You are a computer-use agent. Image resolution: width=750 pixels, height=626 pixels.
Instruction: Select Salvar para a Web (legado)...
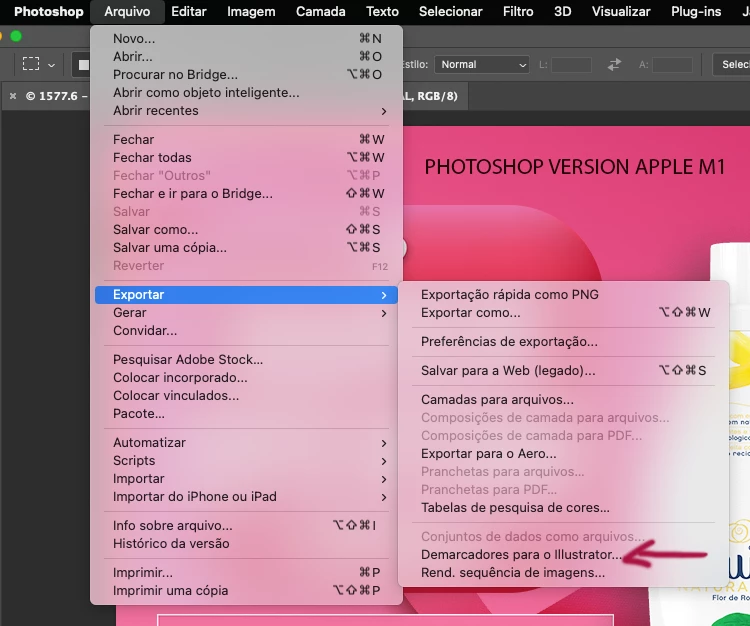tap(563, 371)
